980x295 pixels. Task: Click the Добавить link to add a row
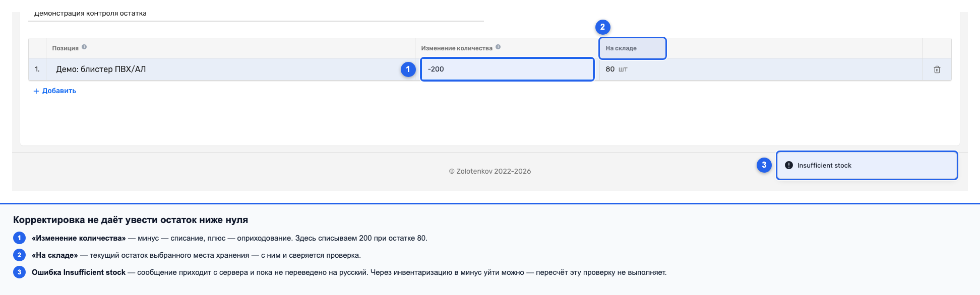pos(54,91)
